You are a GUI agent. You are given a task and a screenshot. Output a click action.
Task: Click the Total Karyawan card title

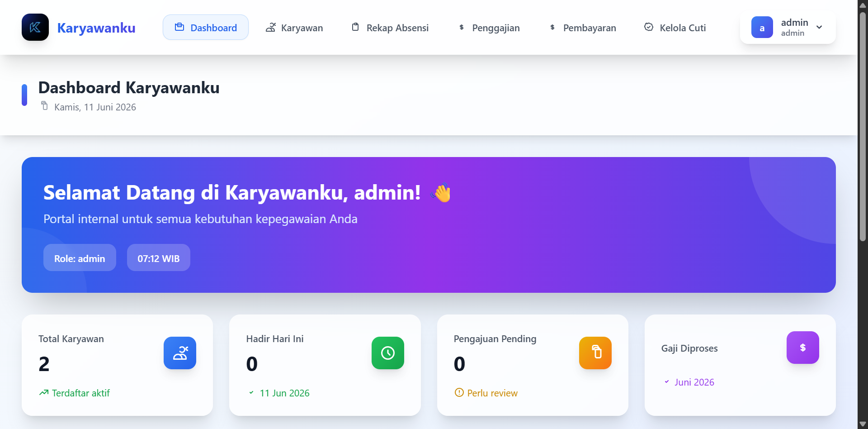(71, 339)
